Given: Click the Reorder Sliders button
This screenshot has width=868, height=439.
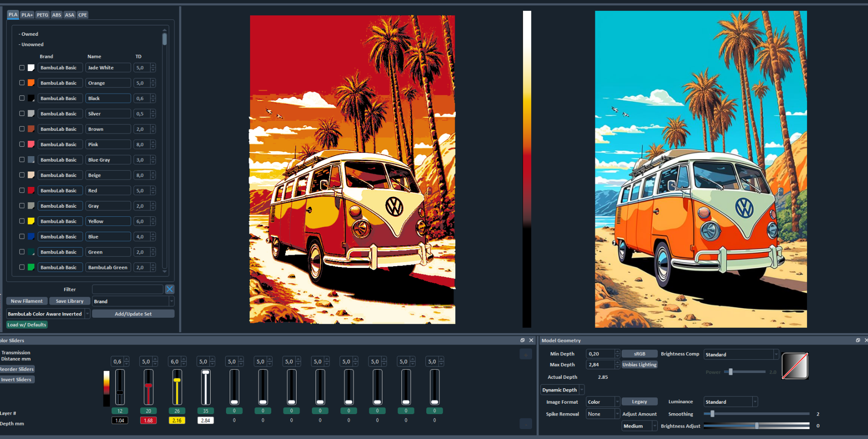Looking at the screenshot, I should pyautogui.click(x=17, y=369).
